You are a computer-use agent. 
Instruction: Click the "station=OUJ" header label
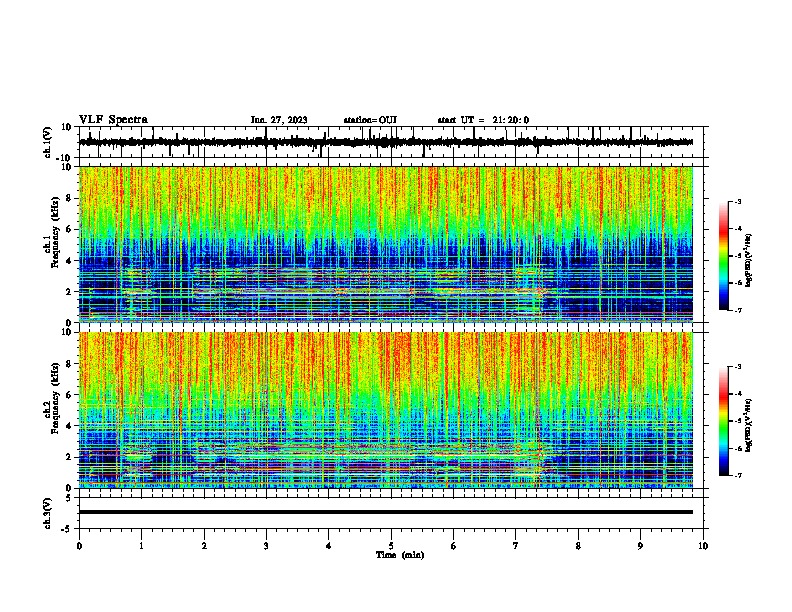370,120
